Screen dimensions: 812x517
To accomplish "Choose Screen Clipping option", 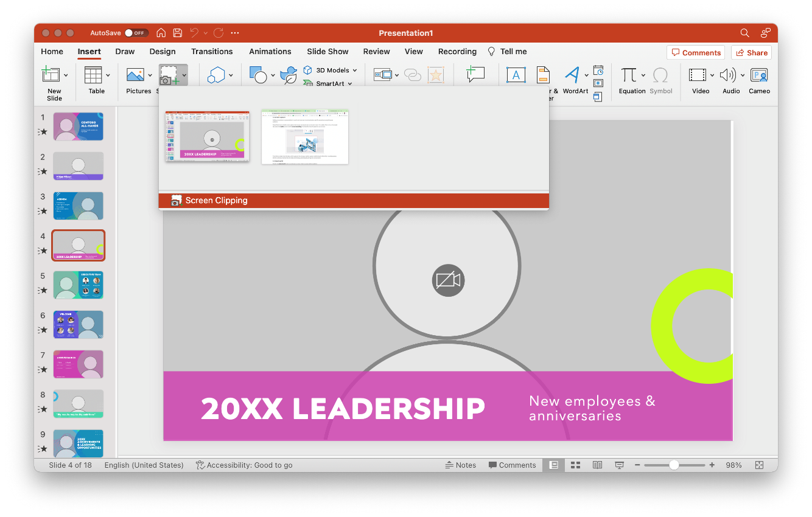I will click(x=354, y=200).
